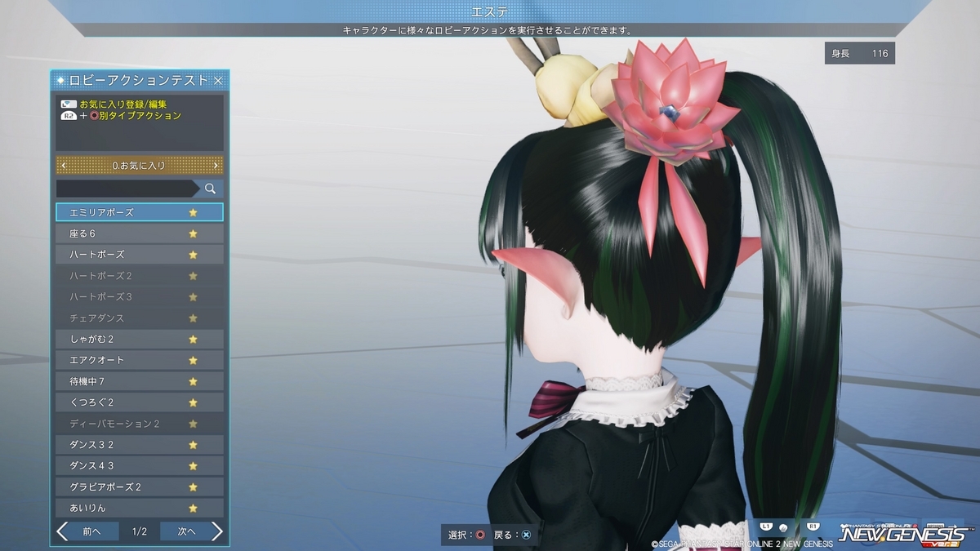Click the 前へ previous page button
This screenshot has width=980, height=551.
point(92,531)
